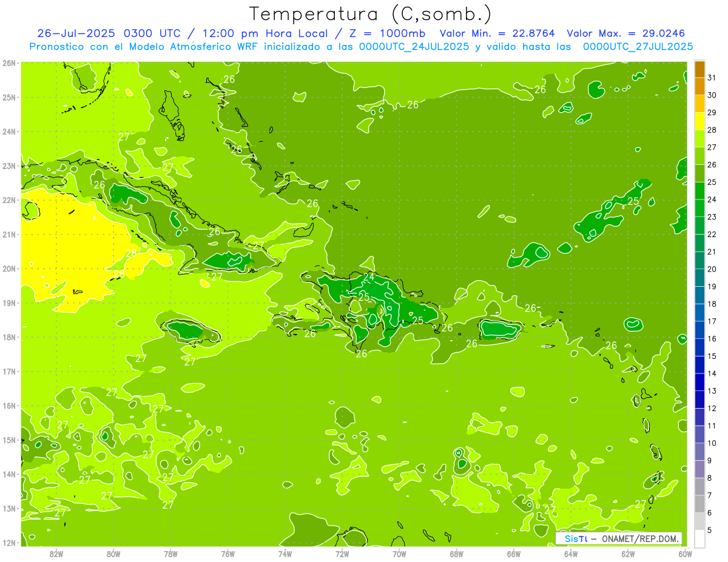Image resolution: width=728 pixels, height=562 pixels.
Task: Select the '0000UTC_27JUL2025' valid-until time
Action: coord(638,47)
